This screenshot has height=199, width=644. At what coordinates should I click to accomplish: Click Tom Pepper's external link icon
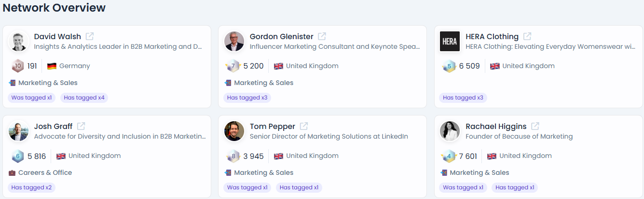304,126
